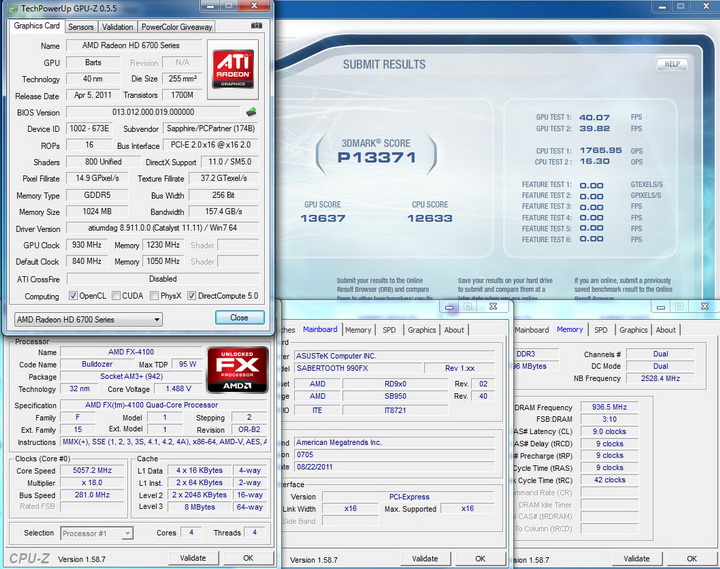This screenshot has height=569, width=720.
Task: Select Mainboard tab in middle CPU-Z window
Action: (x=320, y=329)
